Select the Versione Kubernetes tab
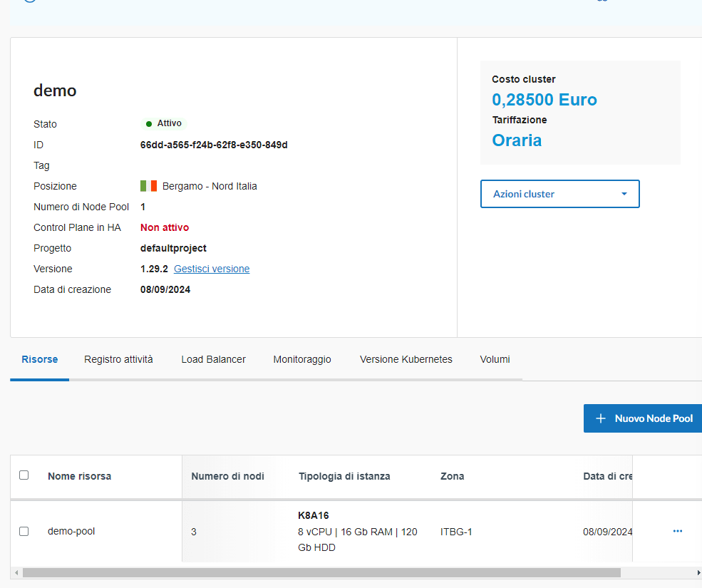This screenshot has height=588, width=702. [x=406, y=359]
